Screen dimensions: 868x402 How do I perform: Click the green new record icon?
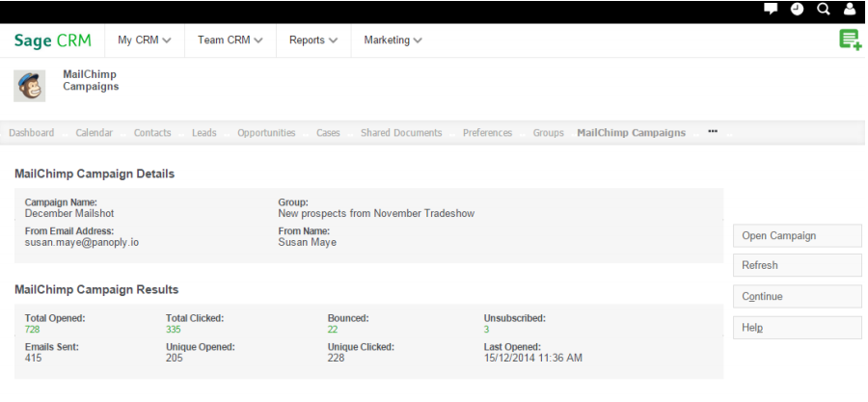point(851,40)
